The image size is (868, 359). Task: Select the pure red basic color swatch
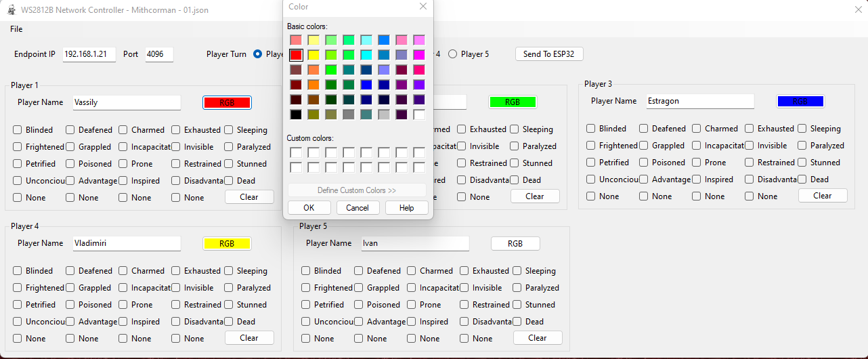tap(296, 55)
